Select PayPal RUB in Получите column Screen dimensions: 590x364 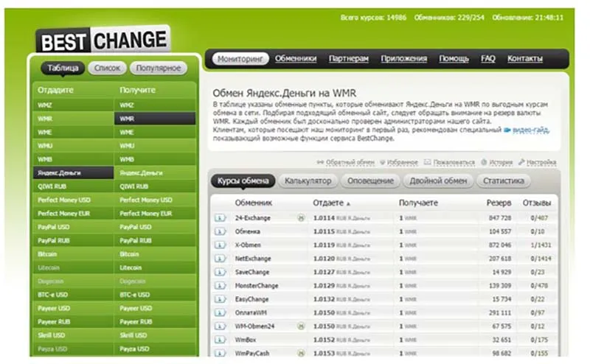click(155, 241)
